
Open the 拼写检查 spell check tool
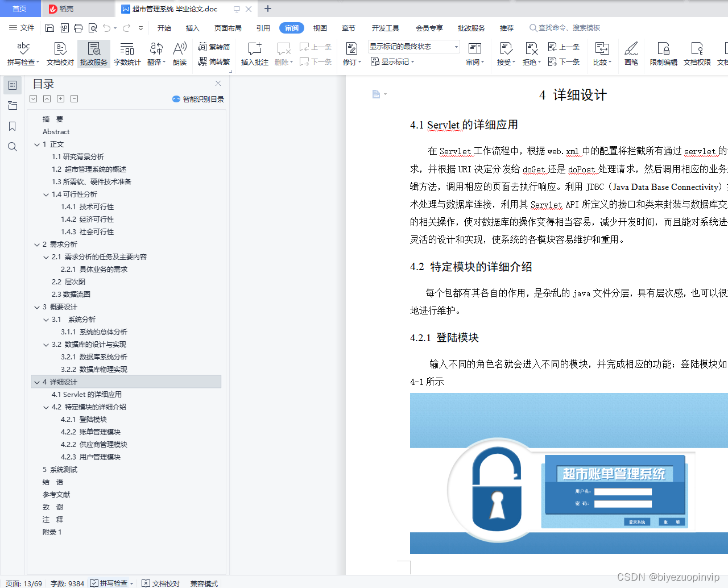coord(23,54)
